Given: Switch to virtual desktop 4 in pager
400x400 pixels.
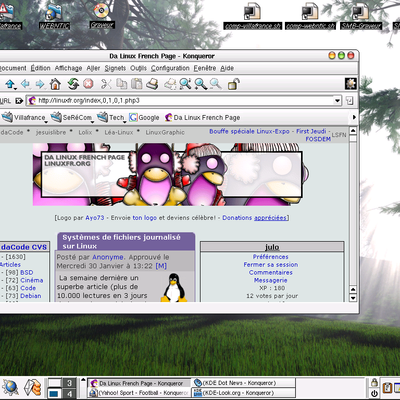Looking at the screenshot, I should point(69,394).
